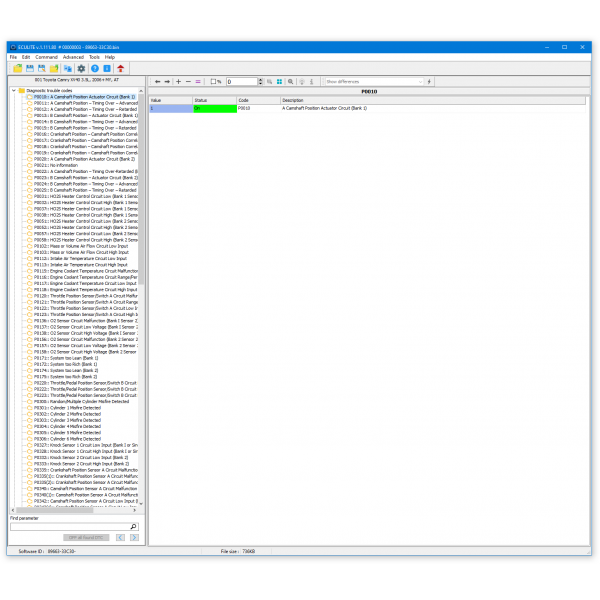Click the open file folder icon
This screenshot has height=600, width=600.
point(17,68)
